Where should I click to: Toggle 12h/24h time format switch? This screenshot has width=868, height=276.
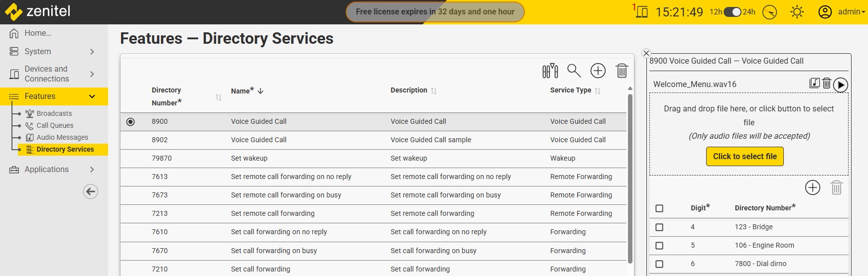click(x=733, y=12)
